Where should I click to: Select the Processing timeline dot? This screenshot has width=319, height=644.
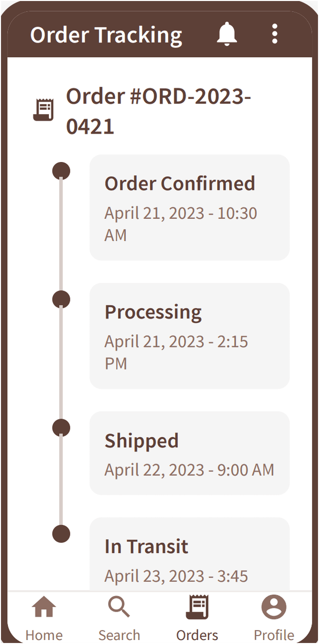pos(61,300)
